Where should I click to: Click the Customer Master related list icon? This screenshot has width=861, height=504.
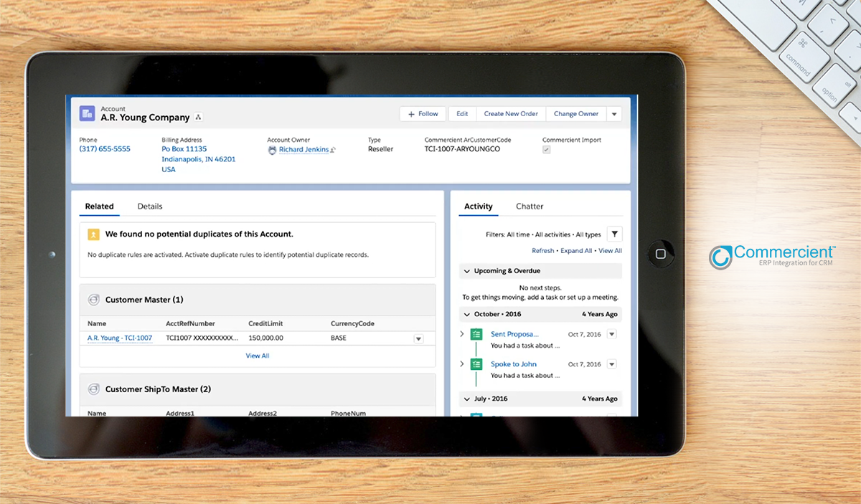pyautogui.click(x=93, y=300)
